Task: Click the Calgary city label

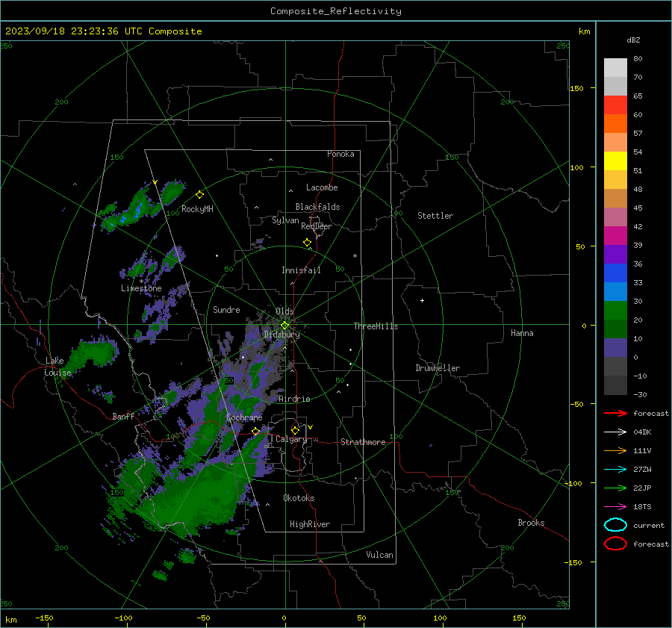Action: (291, 439)
